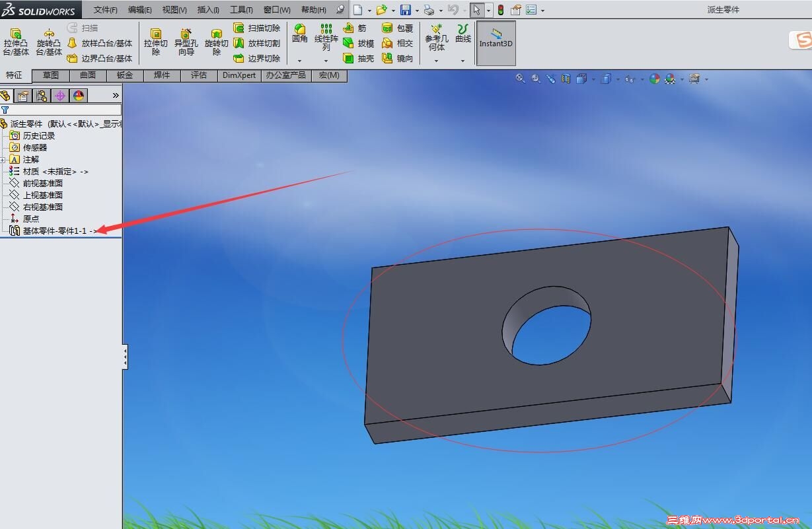Open dropdown arrow under 曲线
The image size is (812, 529).
[x=463, y=61]
